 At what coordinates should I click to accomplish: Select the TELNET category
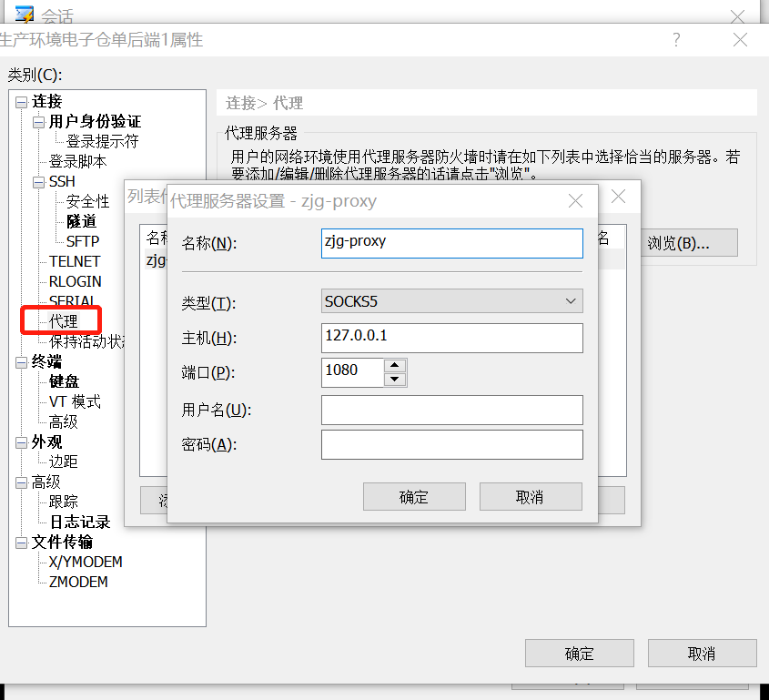(x=75, y=261)
